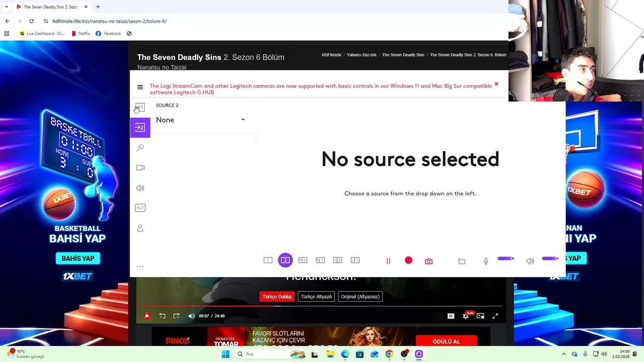
Task: Select side-by-side layout 2|1
Action: pos(355,260)
